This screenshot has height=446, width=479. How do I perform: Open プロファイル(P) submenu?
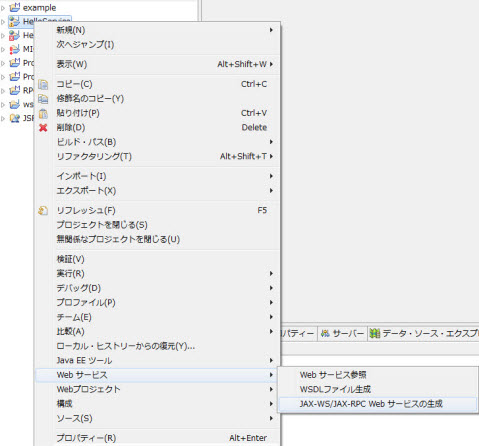(157, 302)
